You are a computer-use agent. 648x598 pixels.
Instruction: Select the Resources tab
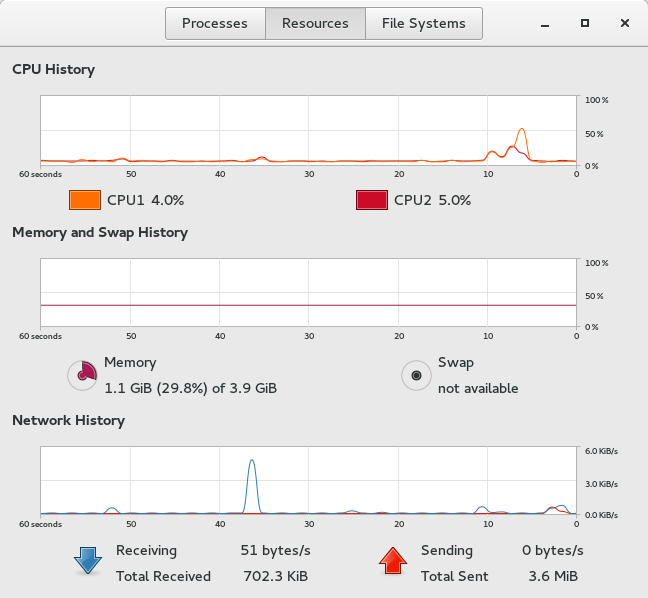(x=315, y=23)
